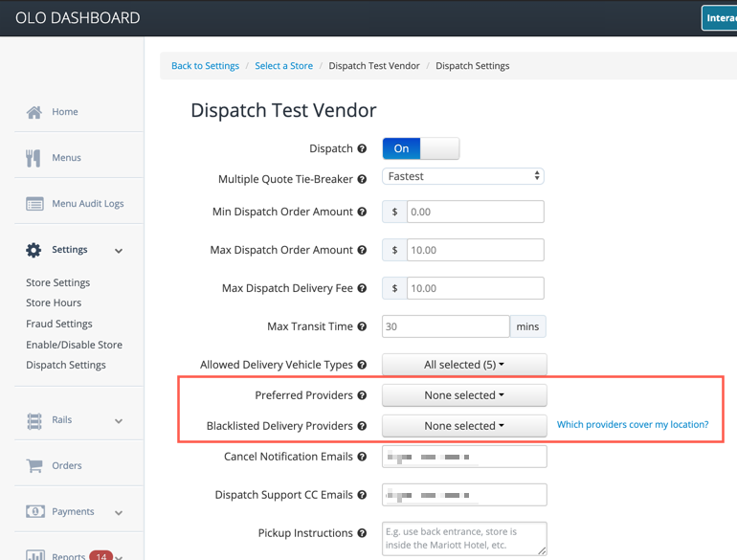Image resolution: width=737 pixels, height=560 pixels.
Task: Click the Max Transit Time input field
Action: 445,326
